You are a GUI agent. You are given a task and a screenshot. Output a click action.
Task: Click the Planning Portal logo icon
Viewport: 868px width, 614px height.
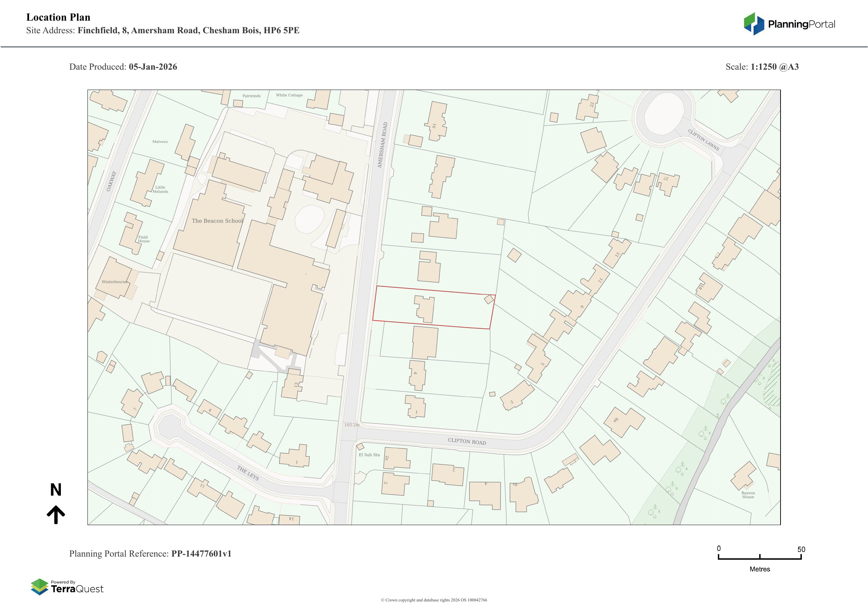point(754,24)
